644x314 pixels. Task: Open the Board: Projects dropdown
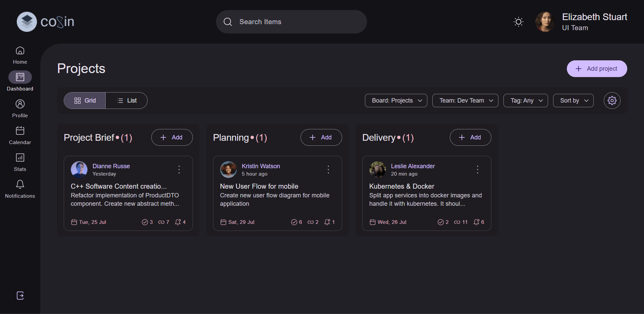click(396, 101)
